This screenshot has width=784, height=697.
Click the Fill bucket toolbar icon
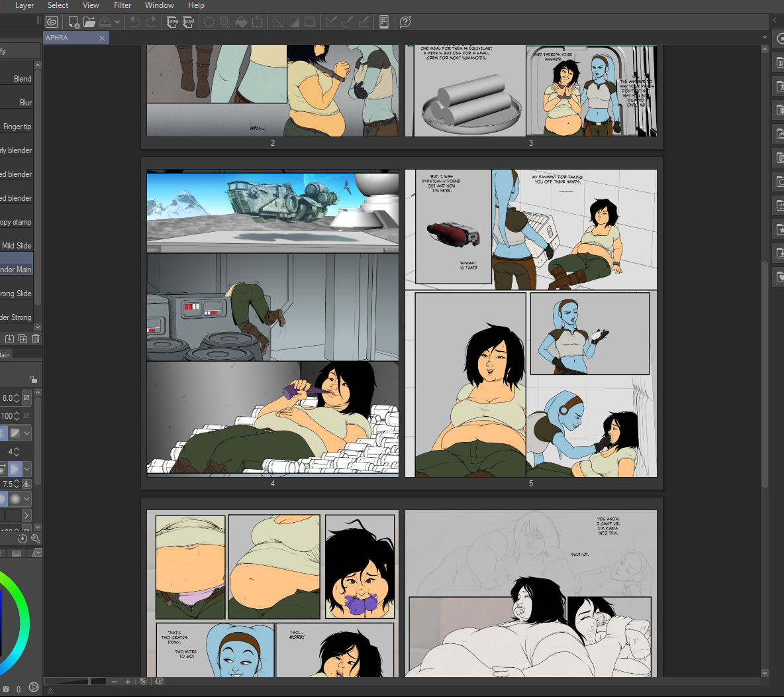pos(242,22)
